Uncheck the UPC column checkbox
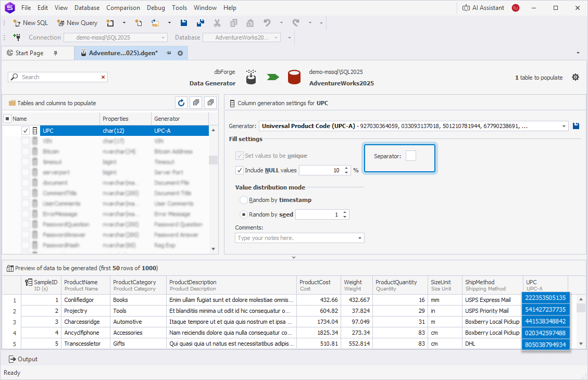This screenshot has width=588, height=380. (x=26, y=131)
